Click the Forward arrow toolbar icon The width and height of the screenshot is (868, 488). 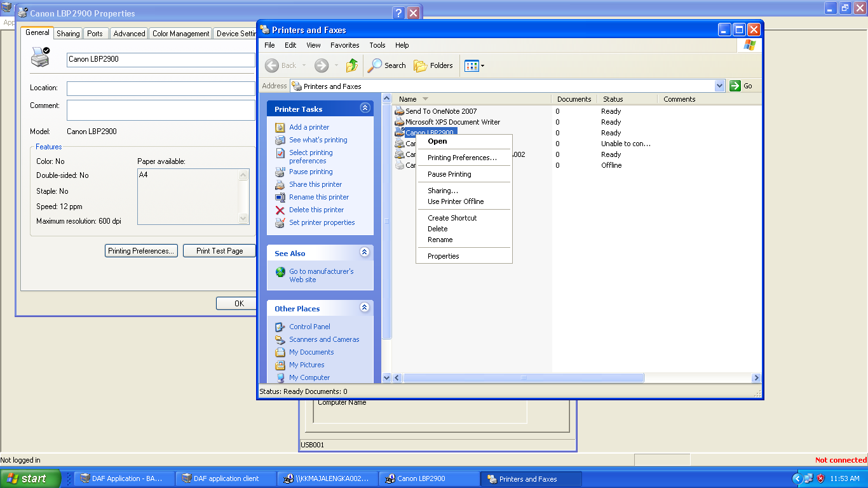coord(322,65)
